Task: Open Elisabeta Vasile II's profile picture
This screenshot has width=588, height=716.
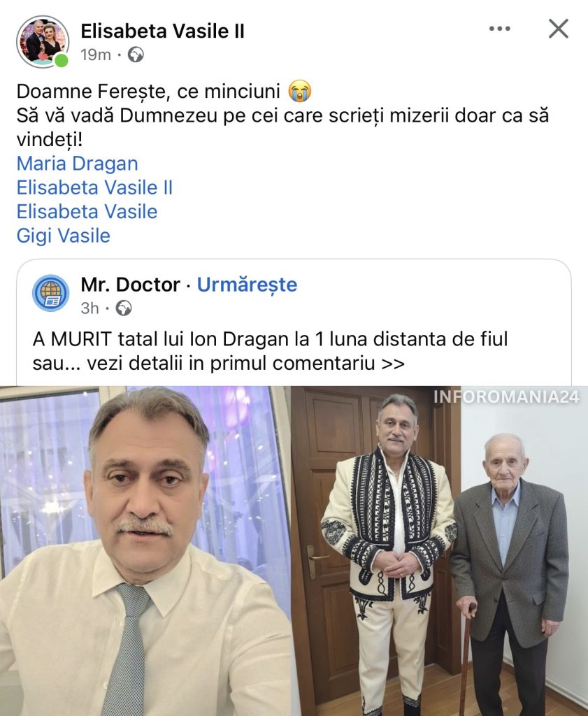Action: tap(43, 41)
